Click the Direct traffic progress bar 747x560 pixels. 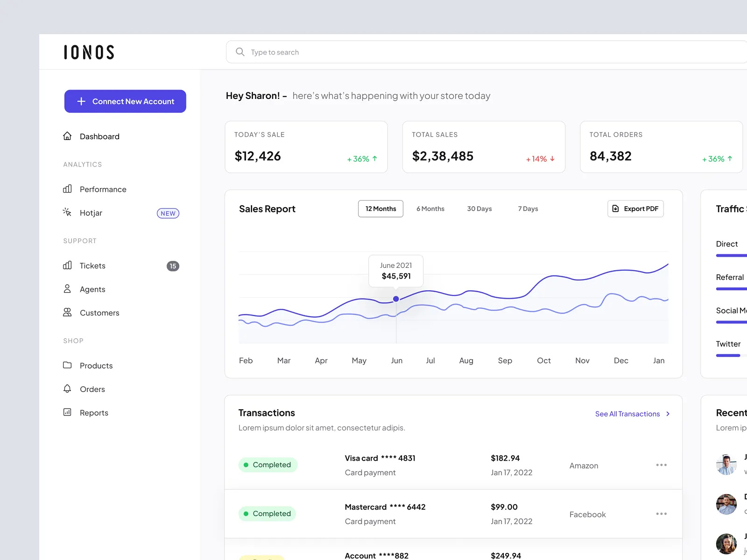[x=732, y=255]
